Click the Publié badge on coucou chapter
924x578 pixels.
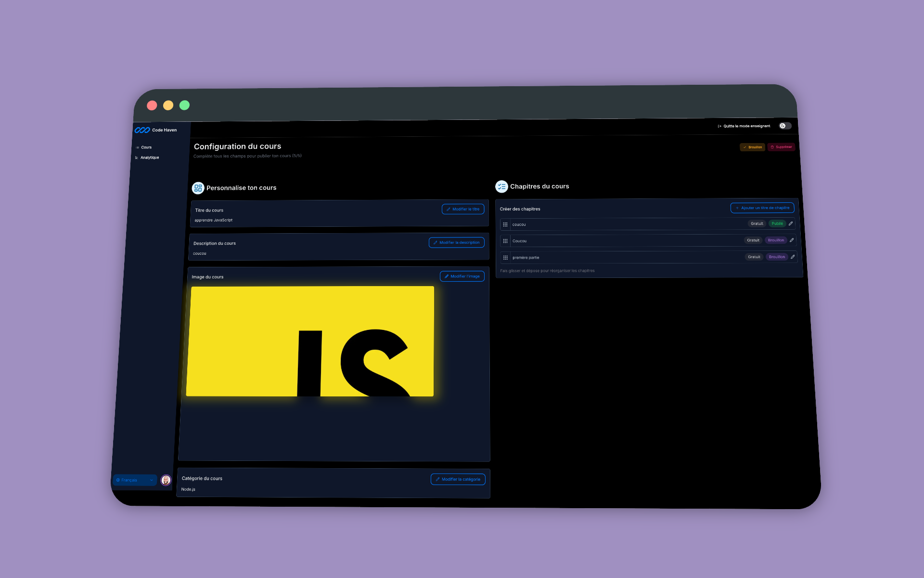[777, 223]
